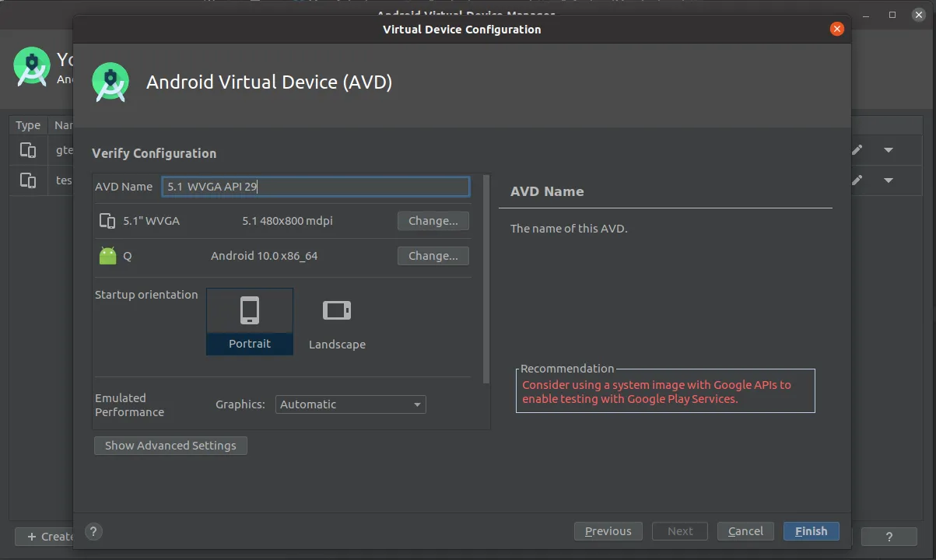Cancel the virtual device configuration
This screenshot has width=936, height=560.
[x=745, y=531]
